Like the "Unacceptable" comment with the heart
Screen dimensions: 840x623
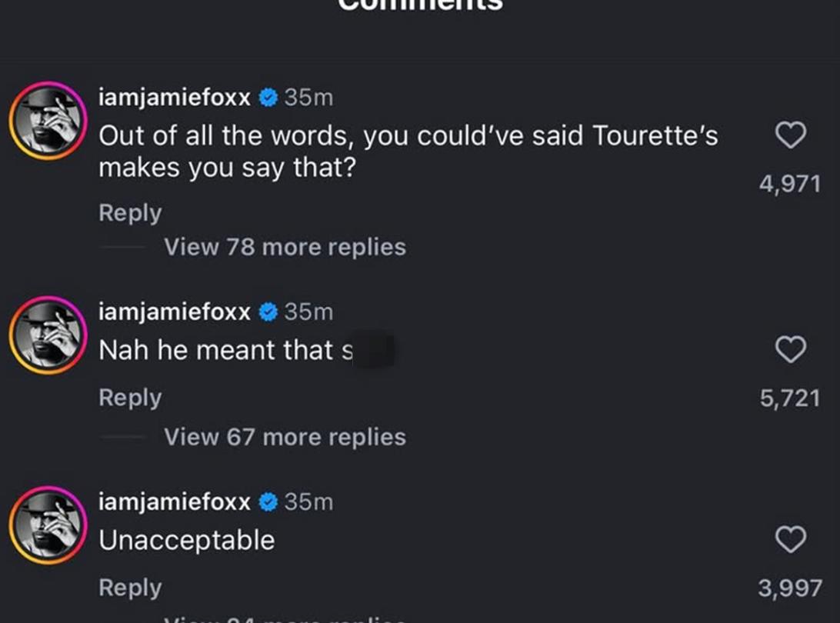pos(790,540)
